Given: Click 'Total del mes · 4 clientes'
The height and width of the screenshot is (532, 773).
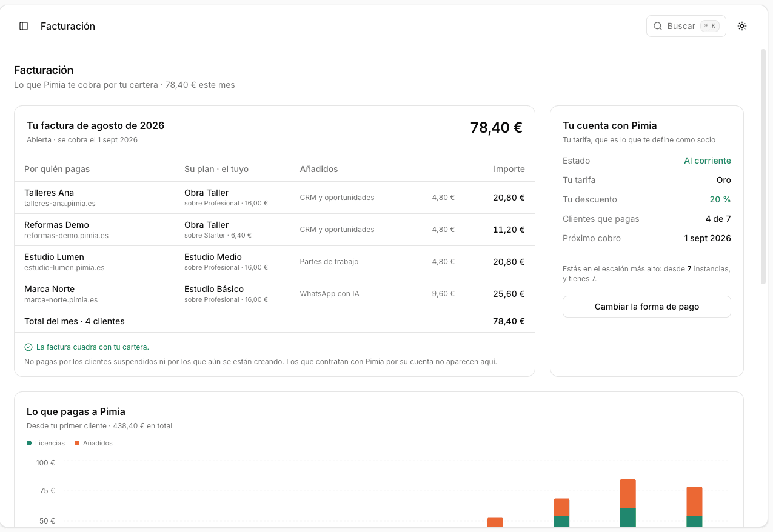Looking at the screenshot, I should tap(75, 321).
